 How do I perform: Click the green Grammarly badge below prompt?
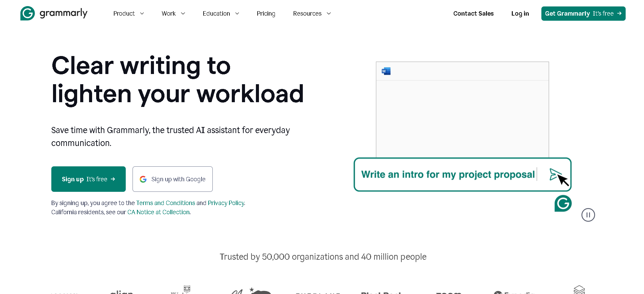click(x=563, y=203)
